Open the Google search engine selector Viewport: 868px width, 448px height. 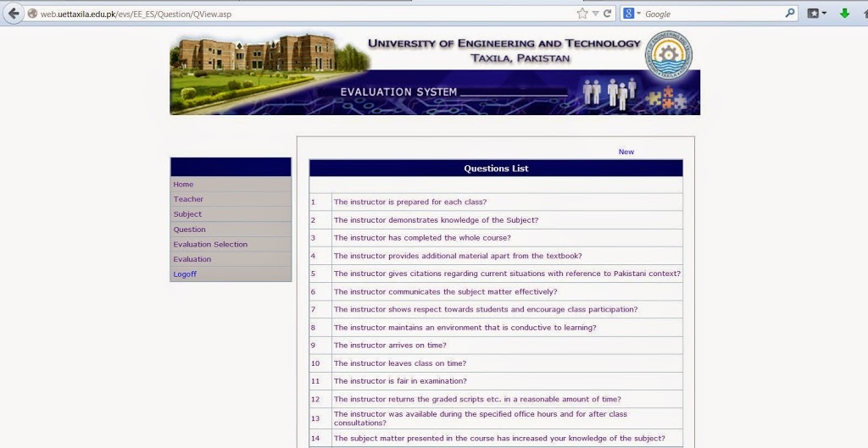pos(631,14)
